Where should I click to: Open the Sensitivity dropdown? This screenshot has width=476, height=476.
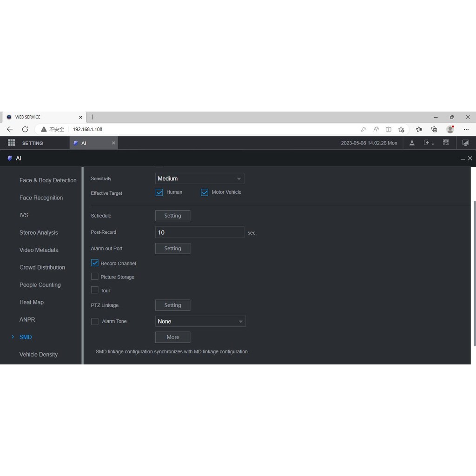[x=199, y=178]
